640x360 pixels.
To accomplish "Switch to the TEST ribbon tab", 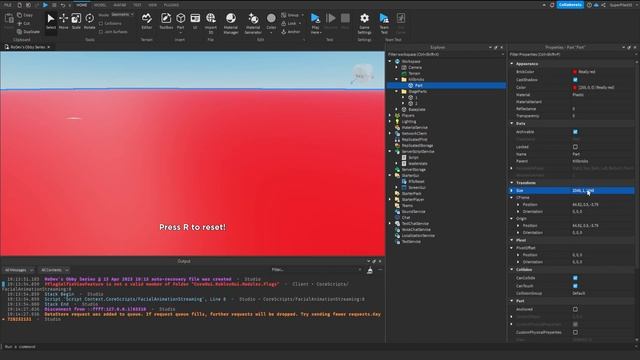I will pyautogui.click(x=137, y=5).
